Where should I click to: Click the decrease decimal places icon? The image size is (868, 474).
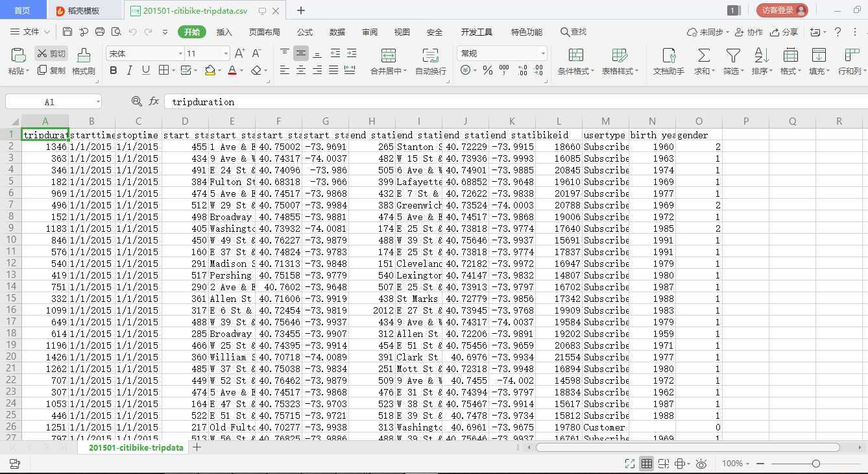(x=540, y=70)
